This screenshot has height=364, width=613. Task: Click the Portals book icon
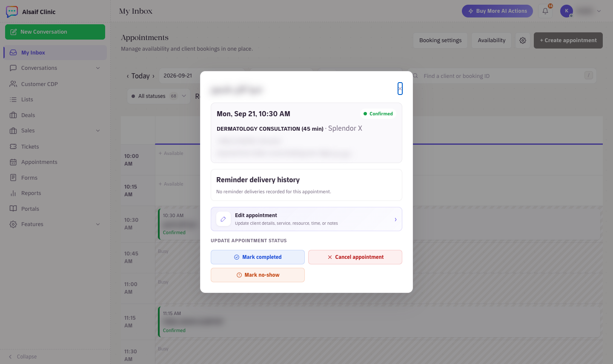13,209
